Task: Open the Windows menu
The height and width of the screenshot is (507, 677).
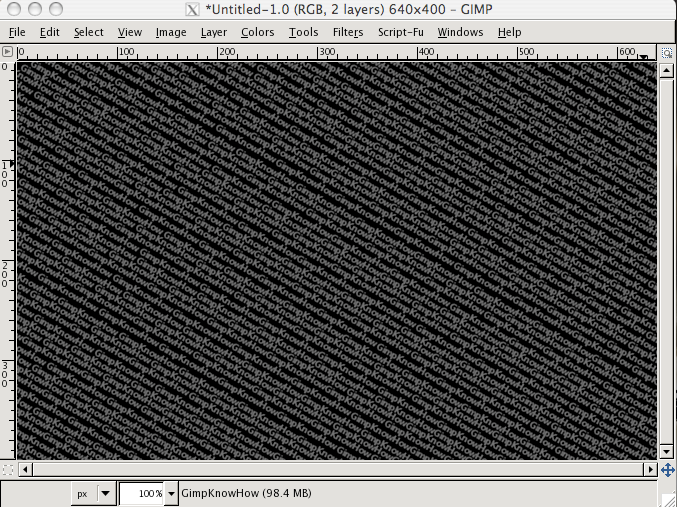Action: click(460, 32)
